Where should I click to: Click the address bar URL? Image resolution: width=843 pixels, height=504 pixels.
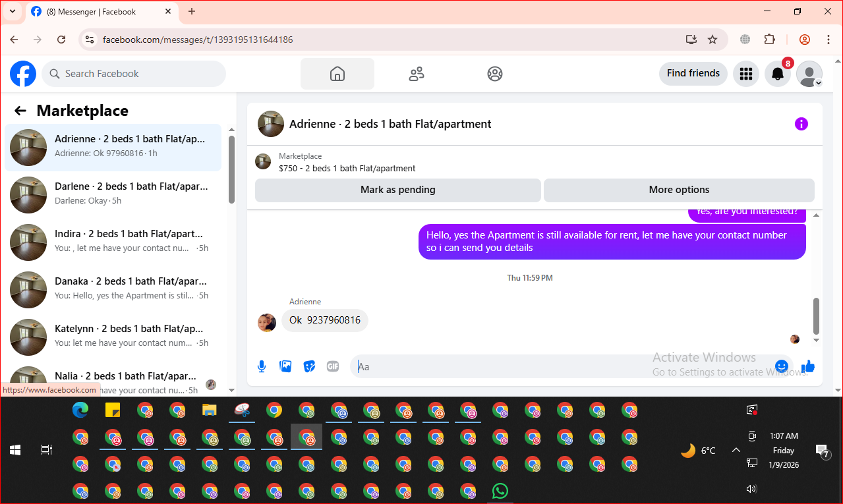198,40
